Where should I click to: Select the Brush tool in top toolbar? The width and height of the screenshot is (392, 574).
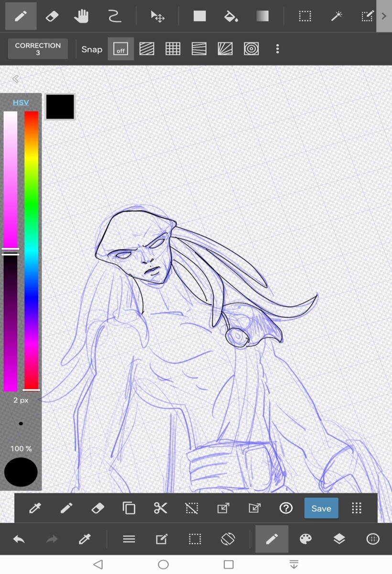[x=21, y=16]
